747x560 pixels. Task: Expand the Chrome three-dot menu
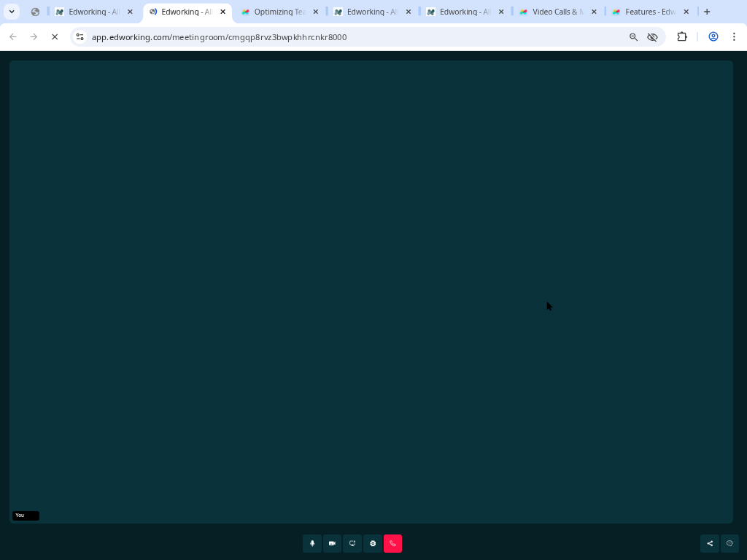click(734, 36)
